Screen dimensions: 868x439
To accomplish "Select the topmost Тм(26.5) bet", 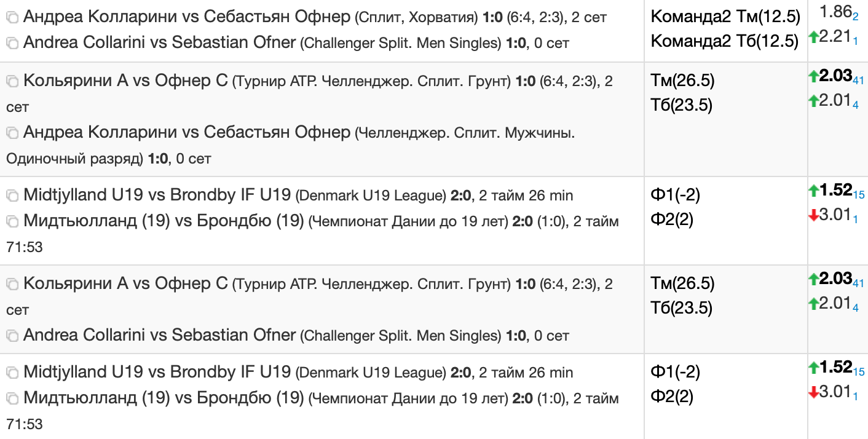I will click(682, 81).
